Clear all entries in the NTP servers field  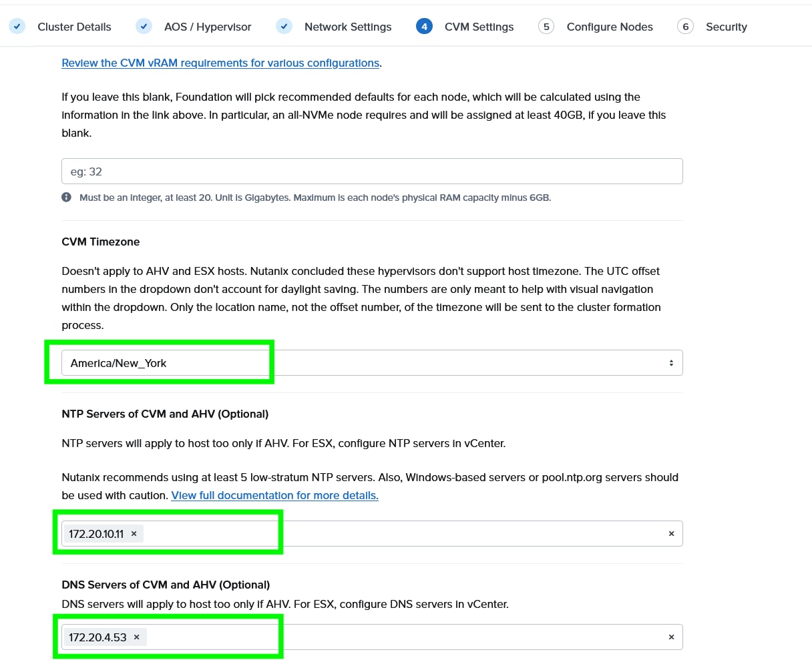(x=671, y=533)
